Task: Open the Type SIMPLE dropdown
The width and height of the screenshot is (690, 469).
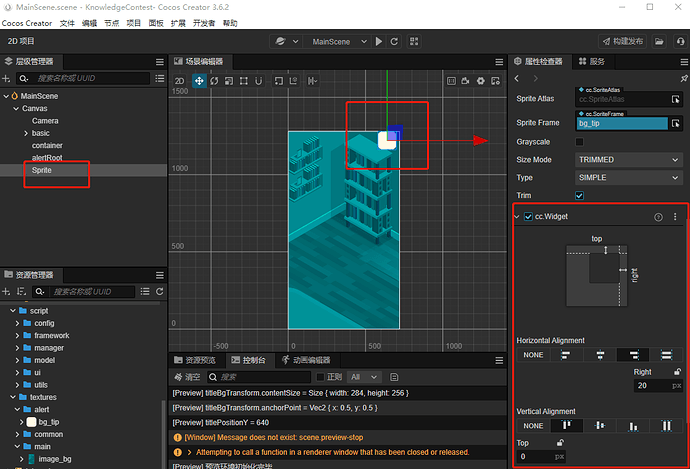Action: (628, 177)
